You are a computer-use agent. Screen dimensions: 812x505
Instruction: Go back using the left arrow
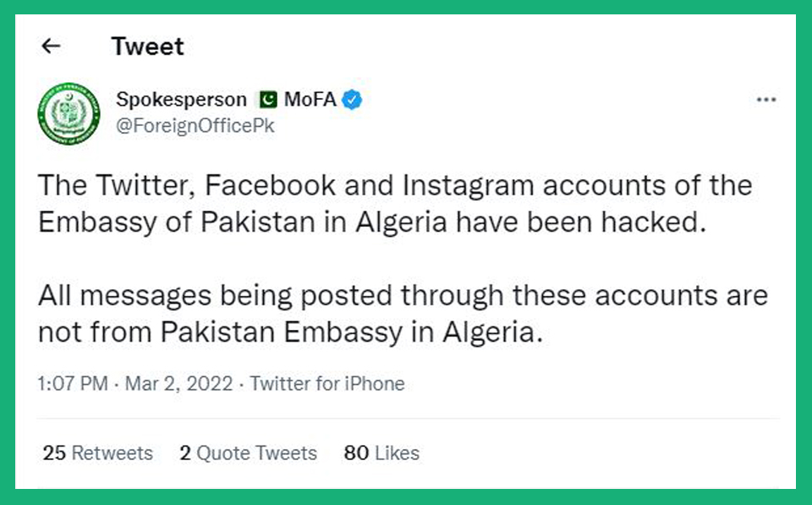(51, 46)
